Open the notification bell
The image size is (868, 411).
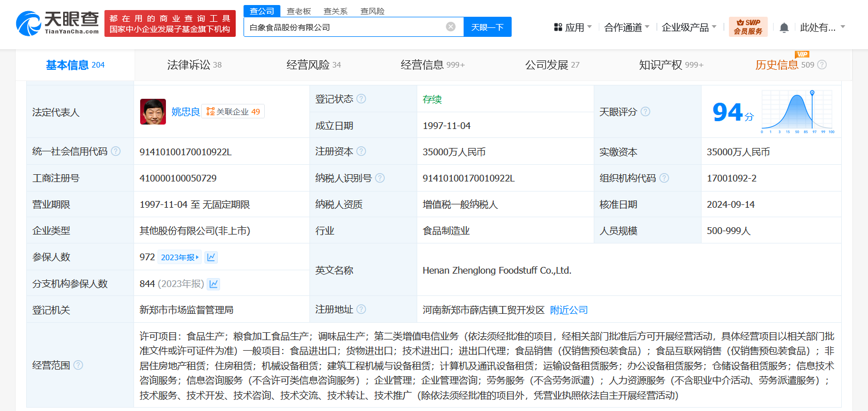784,27
